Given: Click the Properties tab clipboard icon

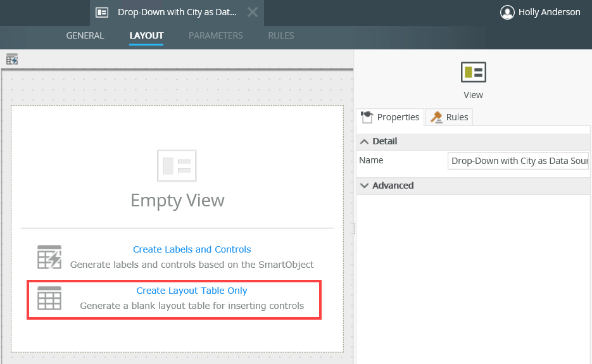Looking at the screenshot, I should pos(367,117).
